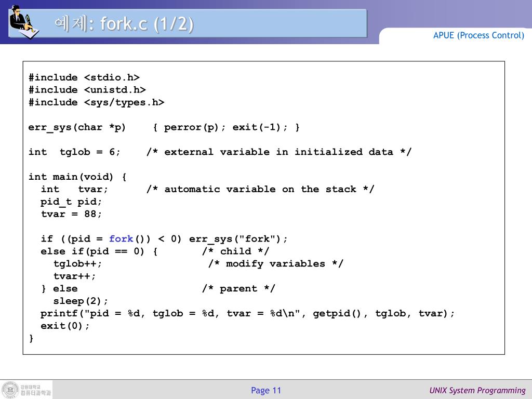Click 'tglob++;' statement

click(78, 264)
